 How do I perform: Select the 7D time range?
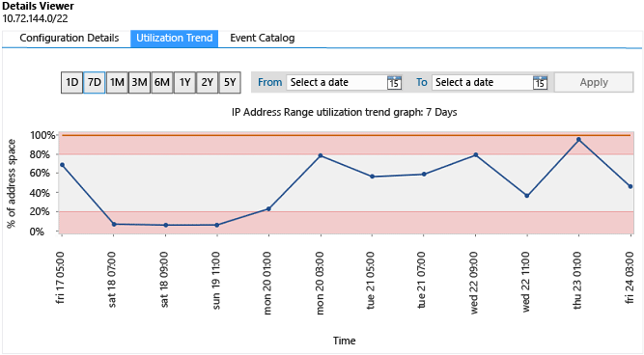click(95, 83)
